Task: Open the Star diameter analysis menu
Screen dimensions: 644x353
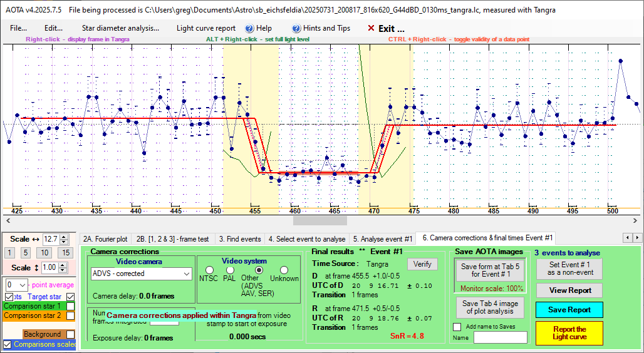Action: click(120, 28)
